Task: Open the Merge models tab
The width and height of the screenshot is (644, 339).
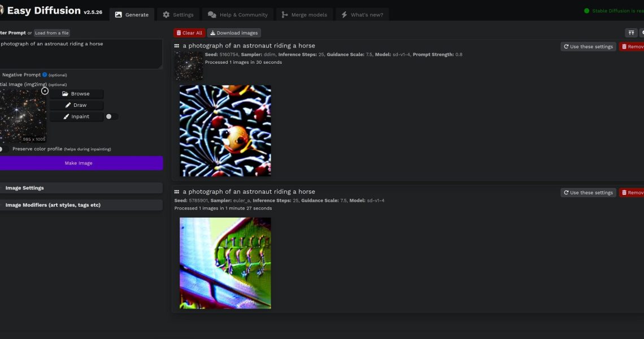Action: click(x=304, y=14)
